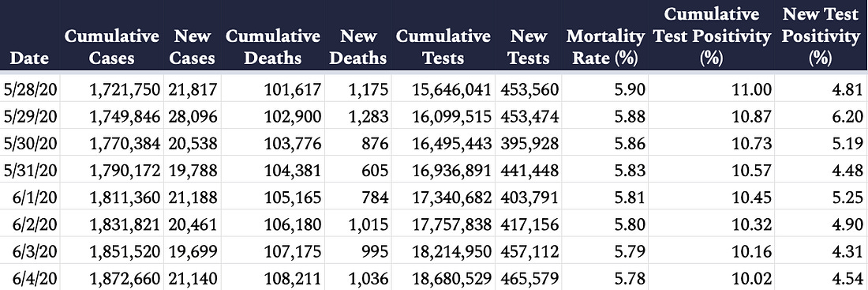Screen dimensions: 868x290
Task: Click new tests value 457,112
Action: [529, 251]
